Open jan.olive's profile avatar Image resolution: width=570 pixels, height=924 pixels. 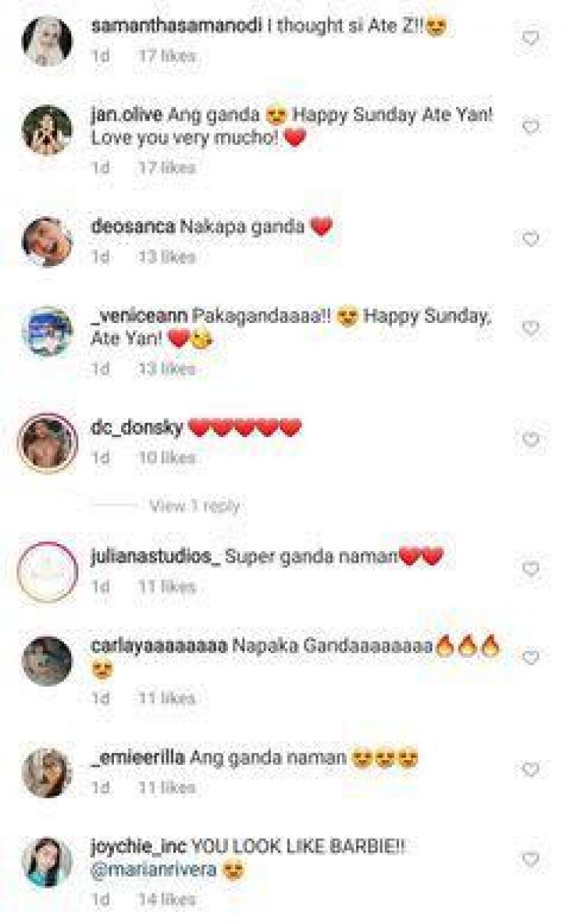[x=47, y=130]
